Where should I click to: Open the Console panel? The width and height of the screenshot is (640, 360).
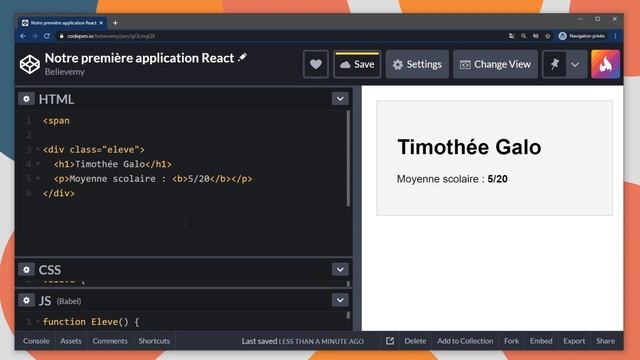click(x=36, y=341)
